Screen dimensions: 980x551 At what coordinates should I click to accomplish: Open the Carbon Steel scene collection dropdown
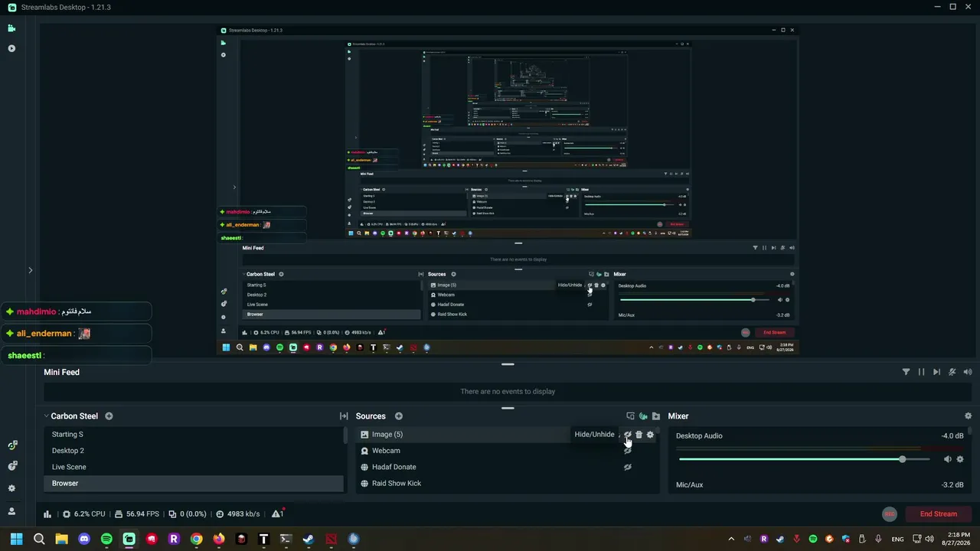pyautogui.click(x=70, y=416)
